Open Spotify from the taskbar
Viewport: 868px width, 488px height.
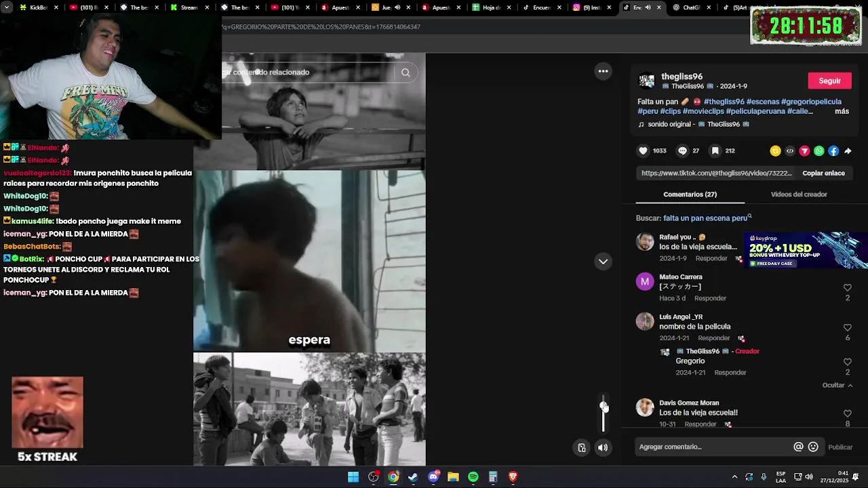473,477
